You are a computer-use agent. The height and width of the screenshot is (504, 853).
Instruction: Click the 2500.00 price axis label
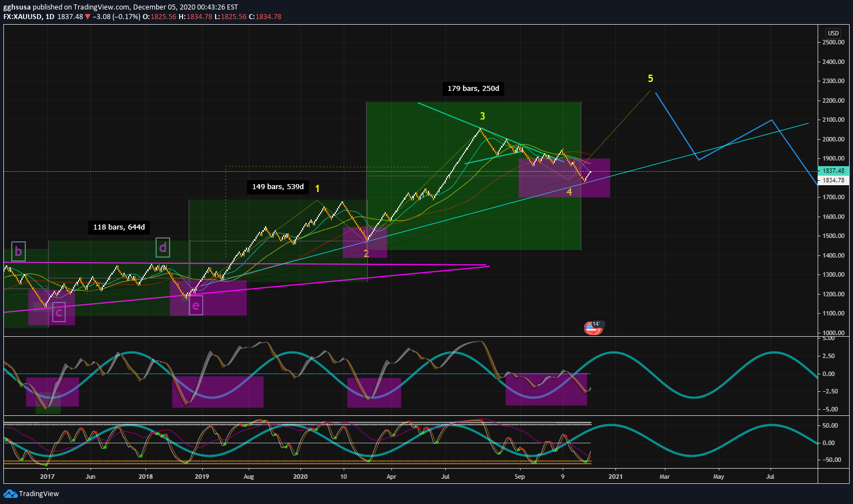833,42
